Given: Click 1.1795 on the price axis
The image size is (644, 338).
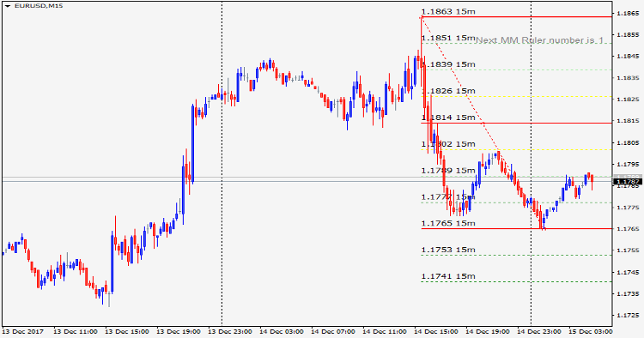Looking at the screenshot, I should click(x=629, y=164).
